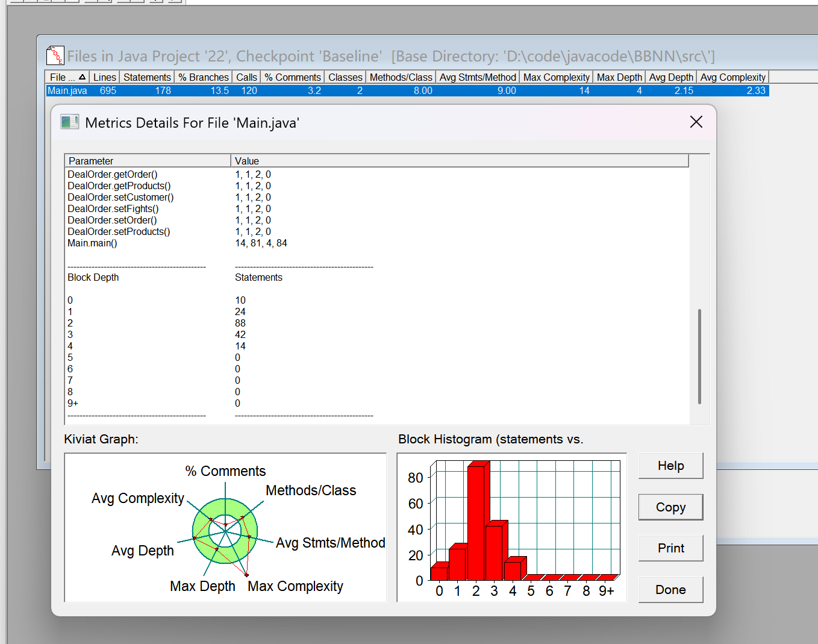
Task: Click the Max Depth column header
Action: [619, 77]
